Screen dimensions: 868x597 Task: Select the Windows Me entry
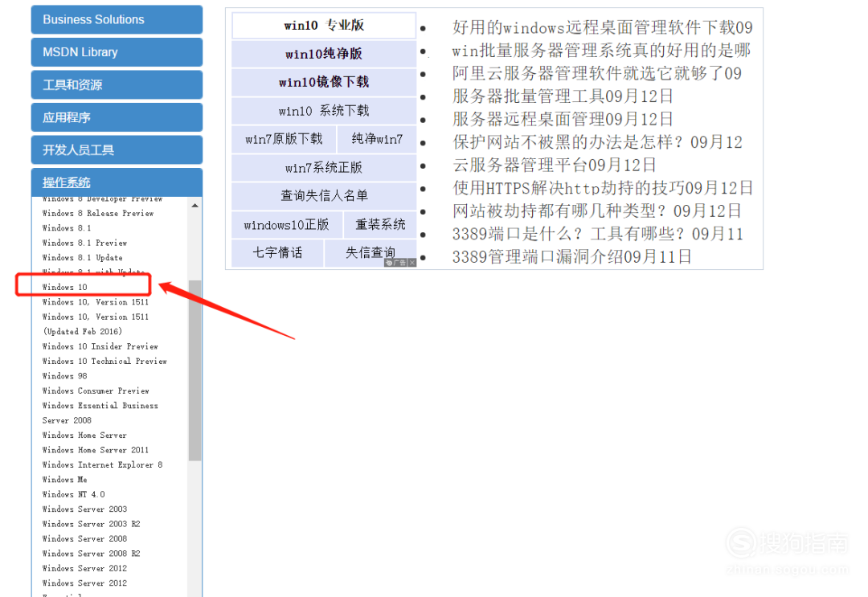click(65, 480)
